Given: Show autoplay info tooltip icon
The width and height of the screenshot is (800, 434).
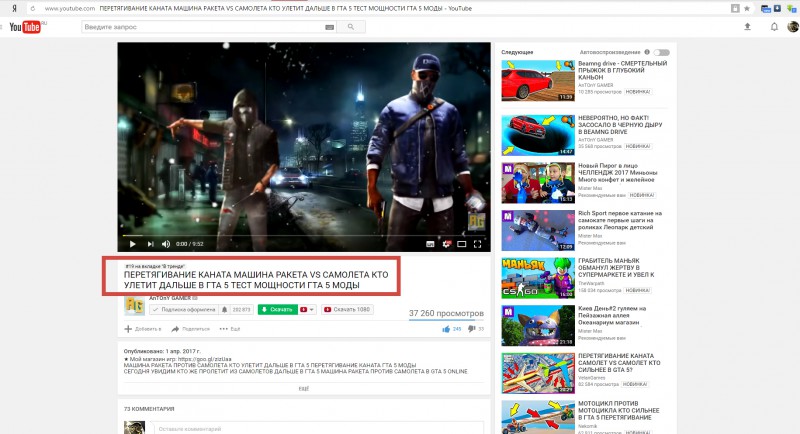Looking at the screenshot, I should click(x=647, y=52).
